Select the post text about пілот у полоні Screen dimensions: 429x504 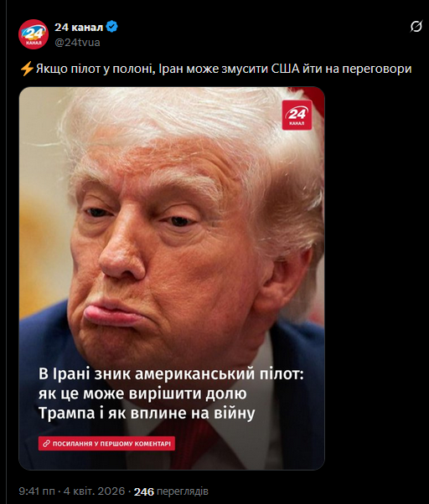[216, 69]
